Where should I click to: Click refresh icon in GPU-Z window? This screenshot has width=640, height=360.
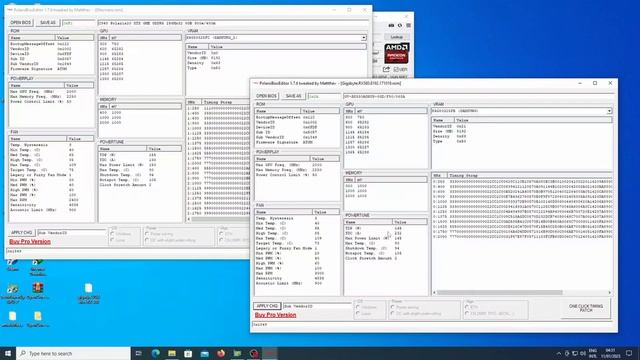(400, 25)
